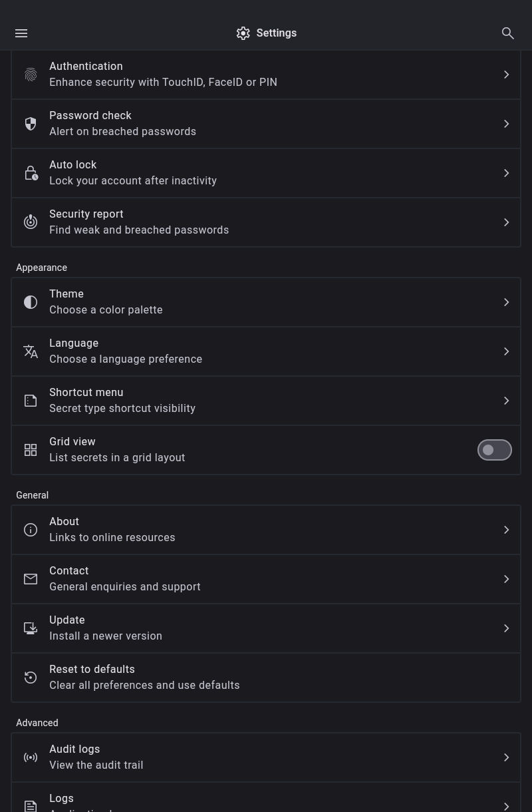Open Update to install newer version

tap(266, 628)
